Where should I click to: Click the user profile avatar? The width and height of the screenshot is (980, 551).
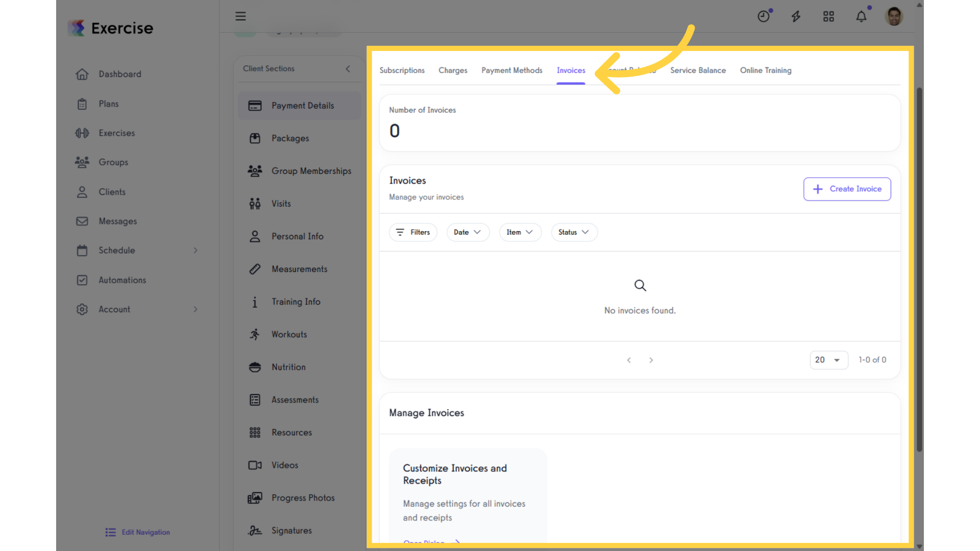(x=894, y=16)
